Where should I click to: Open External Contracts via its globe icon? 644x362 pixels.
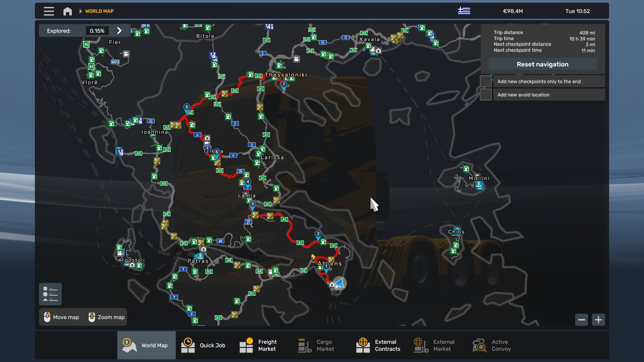point(364,345)
